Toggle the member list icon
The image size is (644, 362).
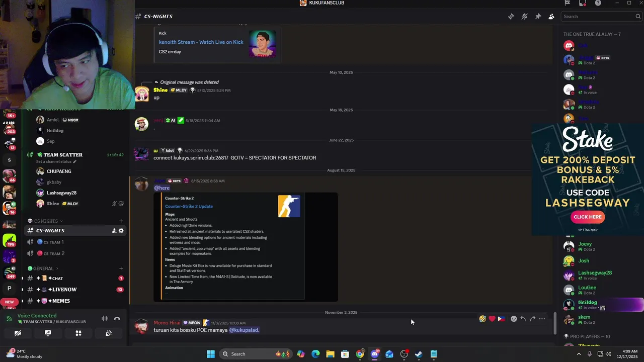[551, 17]
